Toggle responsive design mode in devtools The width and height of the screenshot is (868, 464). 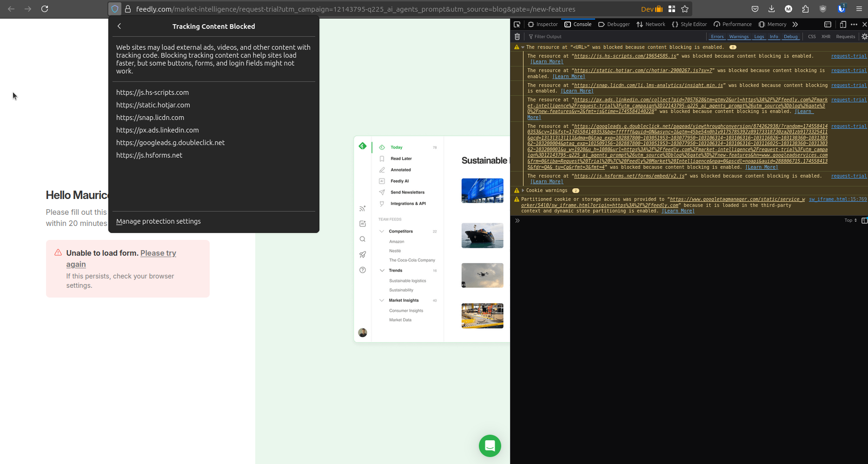[842, 24]
